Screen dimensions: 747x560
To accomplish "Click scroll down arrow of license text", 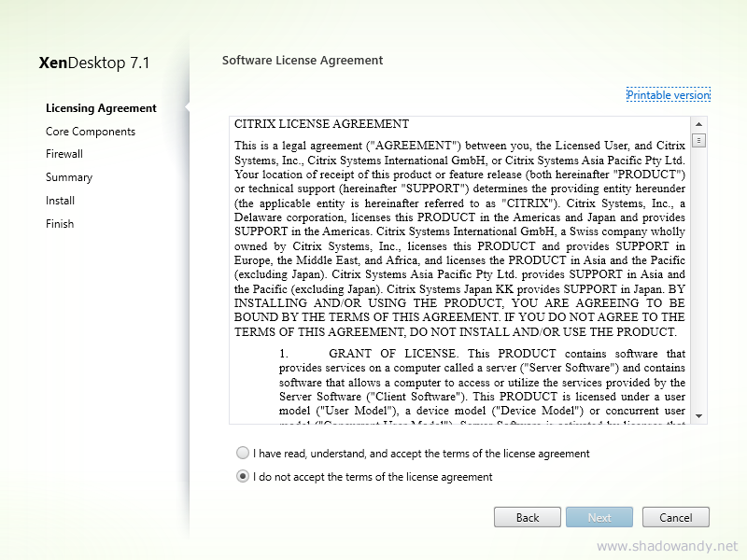I will (x=698, y=415).
